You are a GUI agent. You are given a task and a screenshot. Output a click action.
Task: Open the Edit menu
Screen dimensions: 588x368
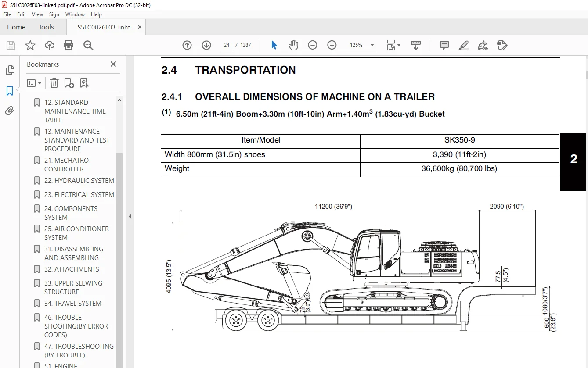22,14
